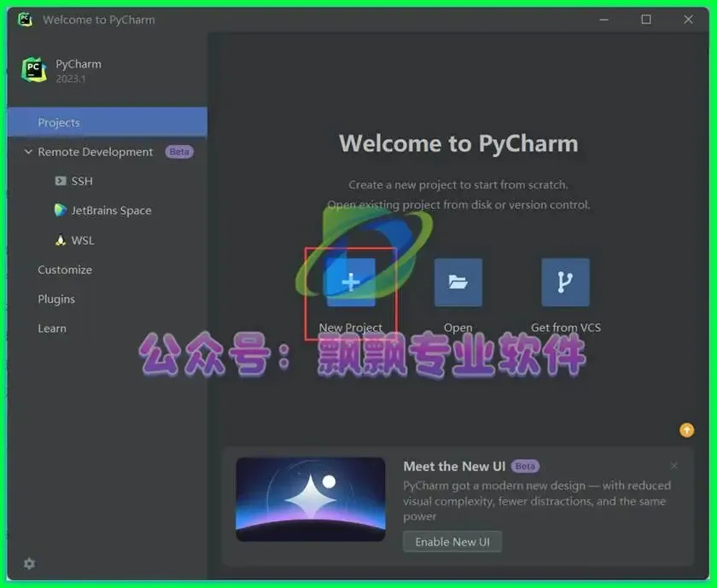Image resolution: width=717 pixels, height=588 pixels.
Task: Click the Remote Development label
Action: [x=96, y=152]
